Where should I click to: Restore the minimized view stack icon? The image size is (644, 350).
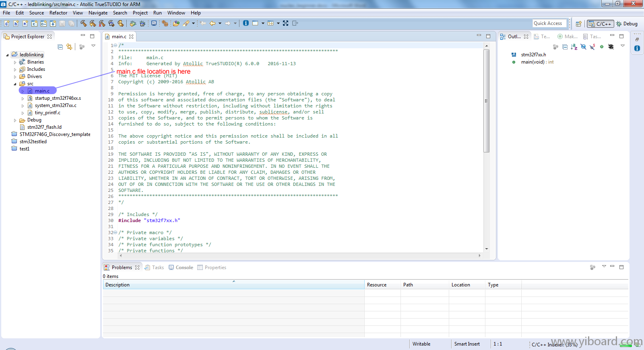click(x=637, y=39)
